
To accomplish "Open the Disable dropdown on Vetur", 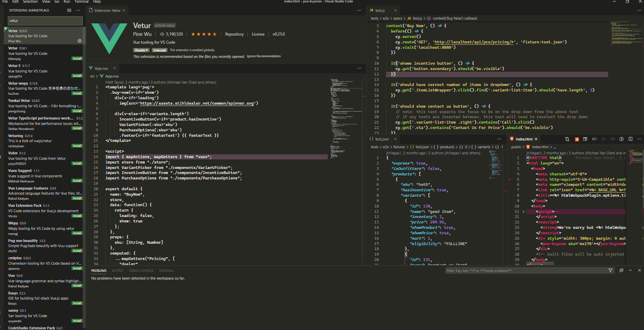I will coord(141,50).
